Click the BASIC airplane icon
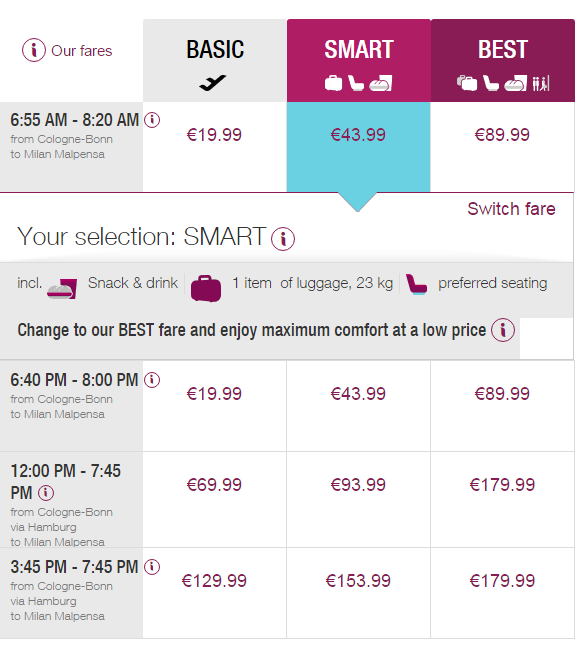Image resolution: width=583 pixels, height=655 pixels. pyautogui.click(x=213, y=83)
